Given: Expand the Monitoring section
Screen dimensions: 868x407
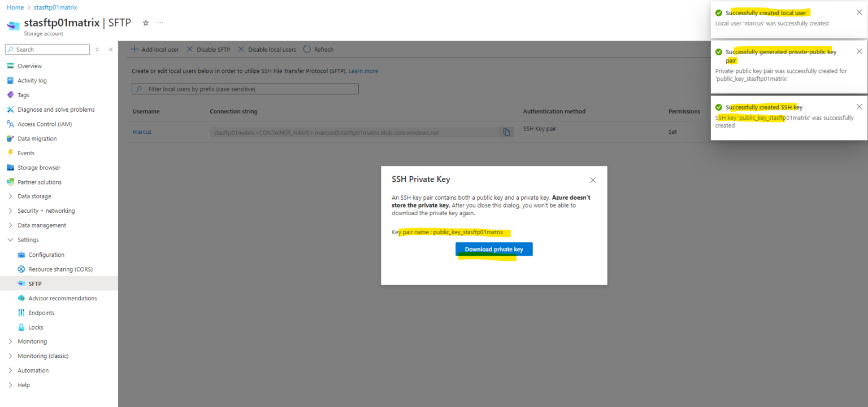Looking at the screenshot, I should pyautogui.click(x=33, y=341).
